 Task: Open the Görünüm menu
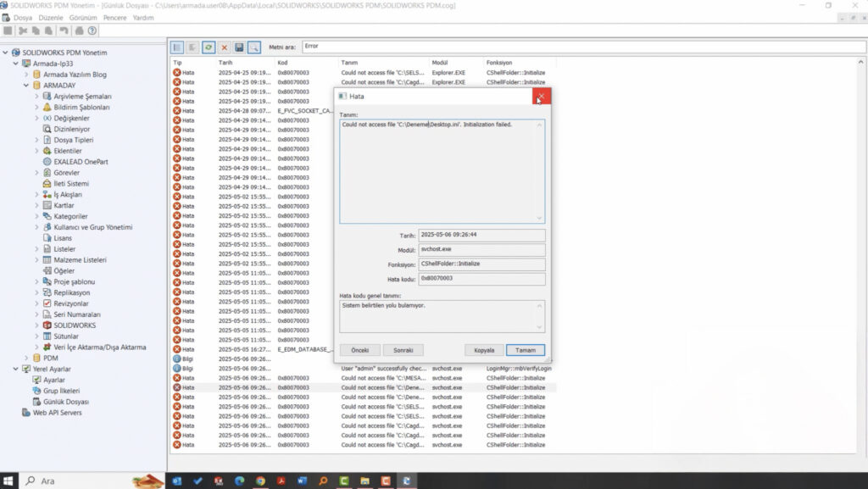point(82,18)
